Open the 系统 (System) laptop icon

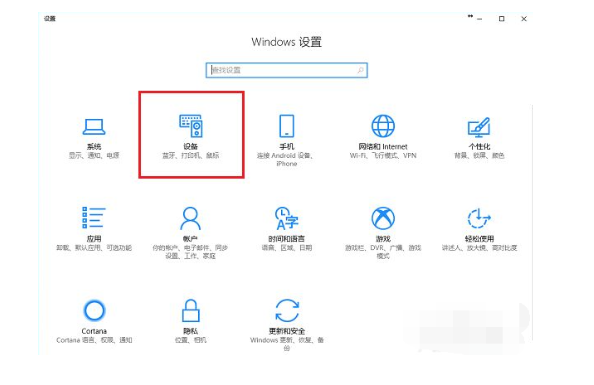pos(94,127)
